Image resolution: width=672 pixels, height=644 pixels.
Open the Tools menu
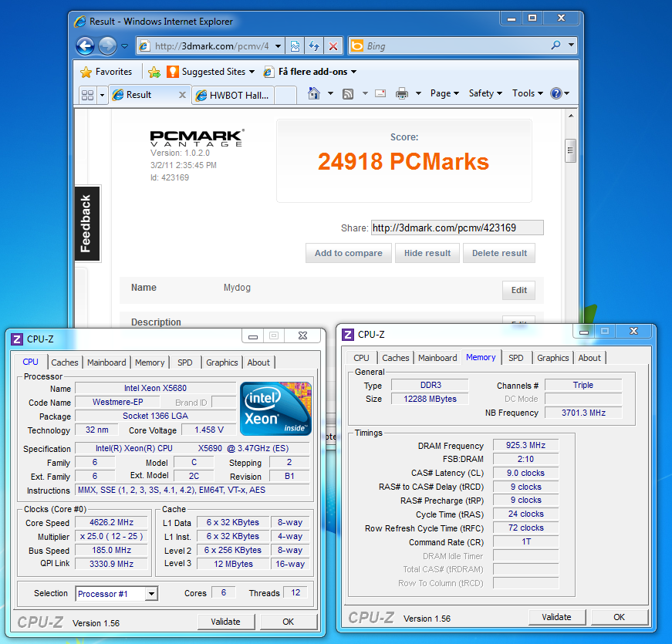point(528,93)
